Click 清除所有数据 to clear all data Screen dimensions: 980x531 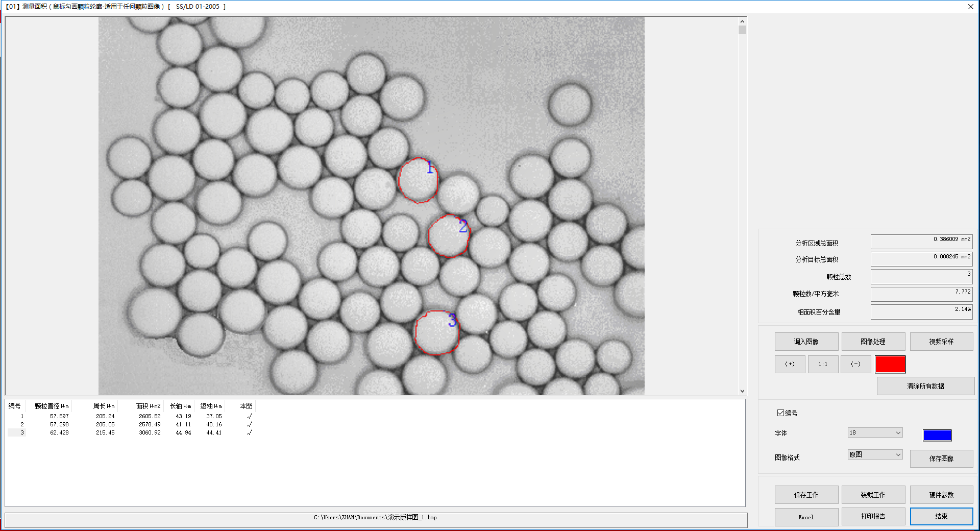coord(925,386)
